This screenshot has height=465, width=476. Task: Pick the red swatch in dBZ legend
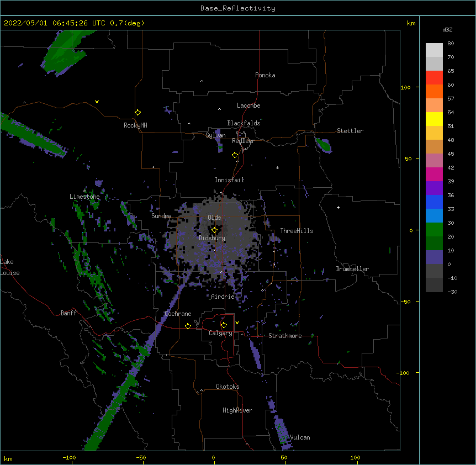(434, 77)
